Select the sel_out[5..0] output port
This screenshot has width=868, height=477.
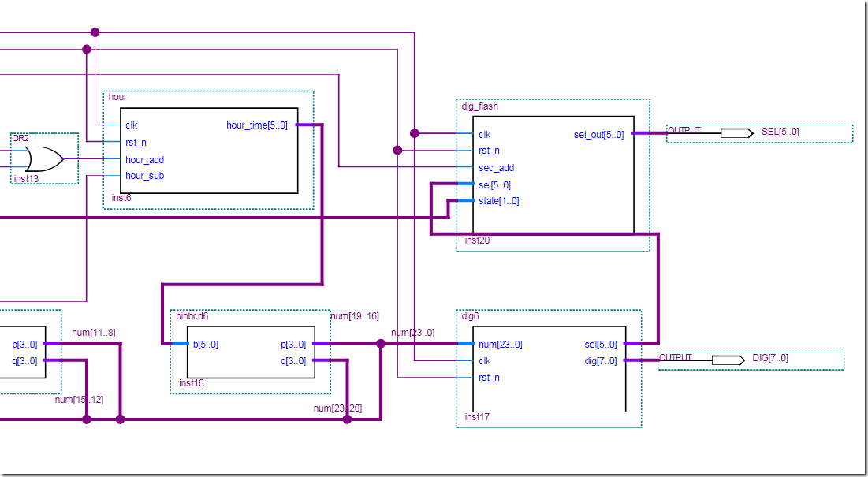click(599, 135)
